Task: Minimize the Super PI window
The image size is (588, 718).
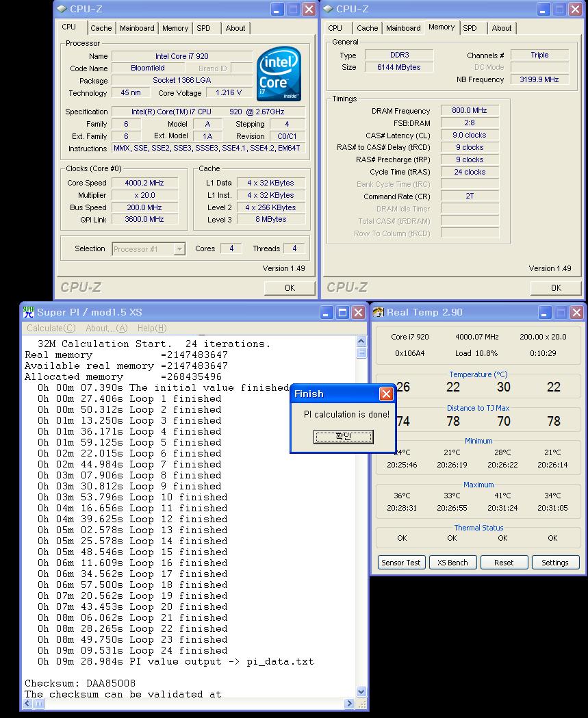Action: (326, 313)
